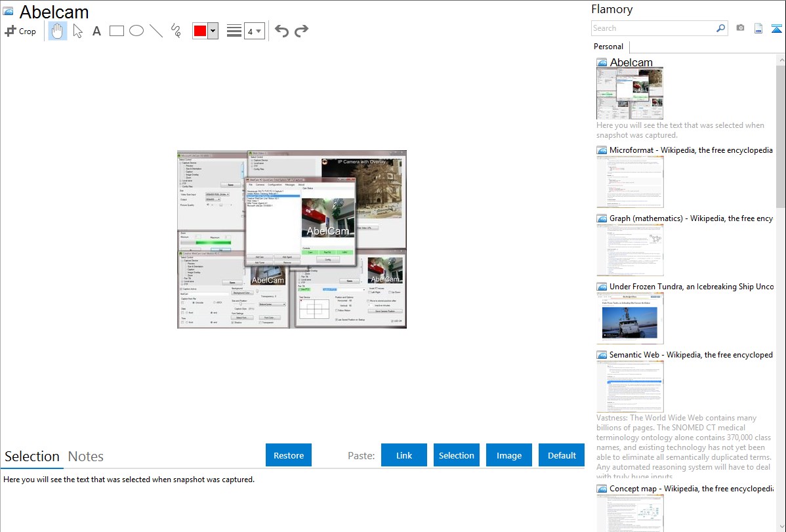The image size is (786, 532).
Task: Open the annotation color dropdown arrow
Action: click(213, 31)
